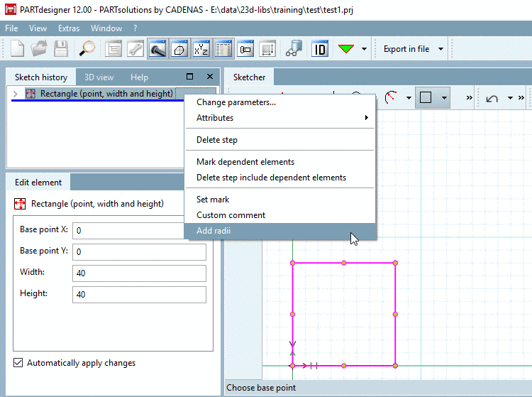Open the Extras menu

tap(69, 28)
